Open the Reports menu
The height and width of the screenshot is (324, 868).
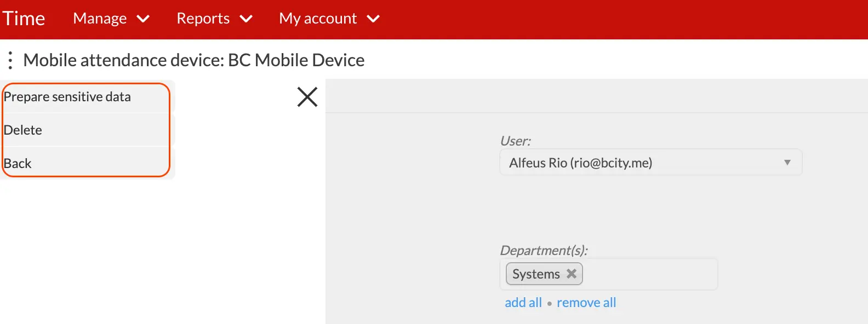coord(203,19)
